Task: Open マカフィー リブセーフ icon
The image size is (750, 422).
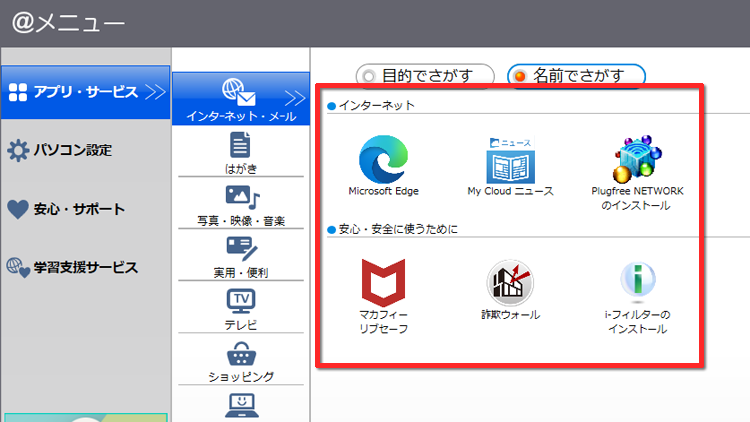Action: [383, 282]
